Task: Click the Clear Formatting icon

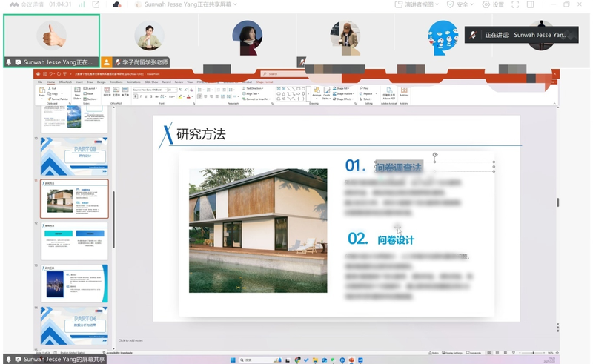Action: point(191,90)
